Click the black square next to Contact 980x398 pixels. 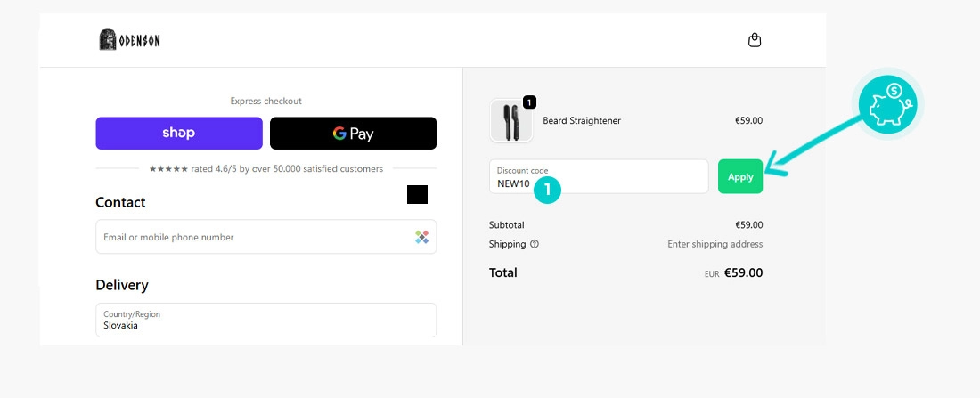tap(417, 194)
